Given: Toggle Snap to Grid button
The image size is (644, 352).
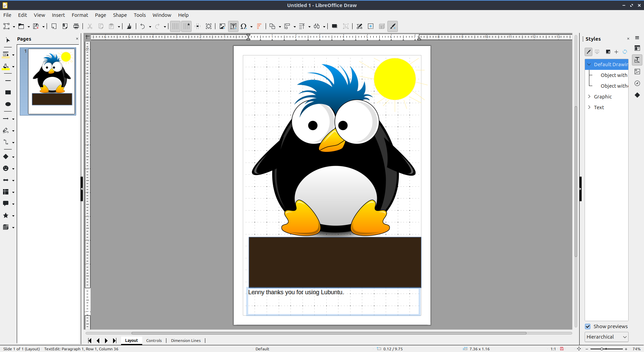Looking at the screenshot, I should tap(186, 26).
